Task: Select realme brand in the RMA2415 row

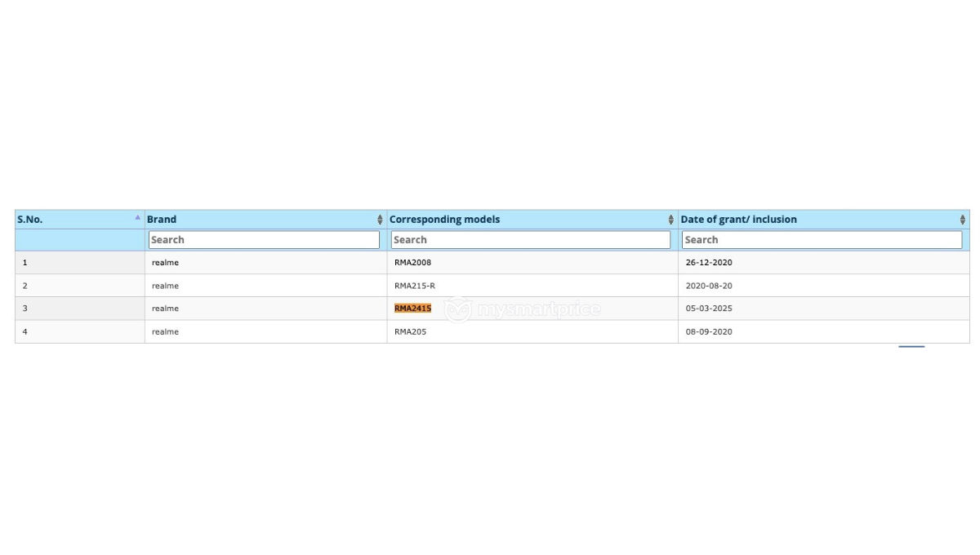Action: click(x=165, y=309)
